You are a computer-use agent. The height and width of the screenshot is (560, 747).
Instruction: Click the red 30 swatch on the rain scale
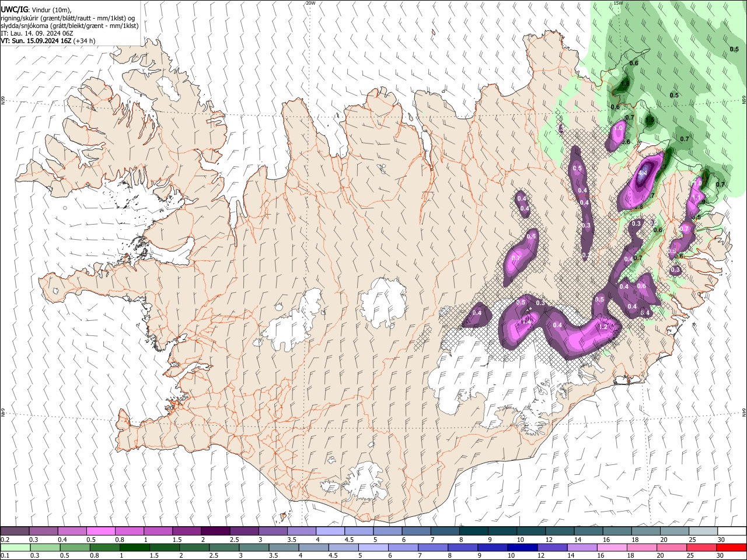coord(731,547)
